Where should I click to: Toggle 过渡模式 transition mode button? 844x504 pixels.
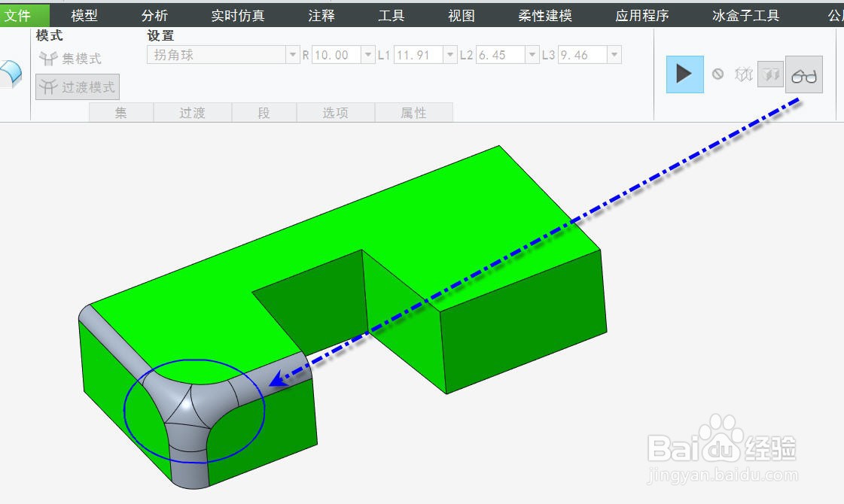(78, 87)
